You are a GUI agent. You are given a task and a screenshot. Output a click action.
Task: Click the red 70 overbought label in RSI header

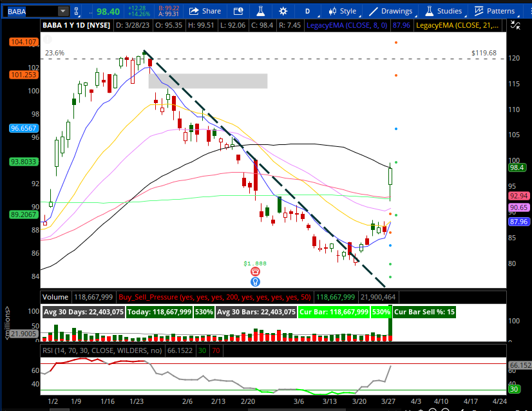pyautogui.click(x=216, y=350)
